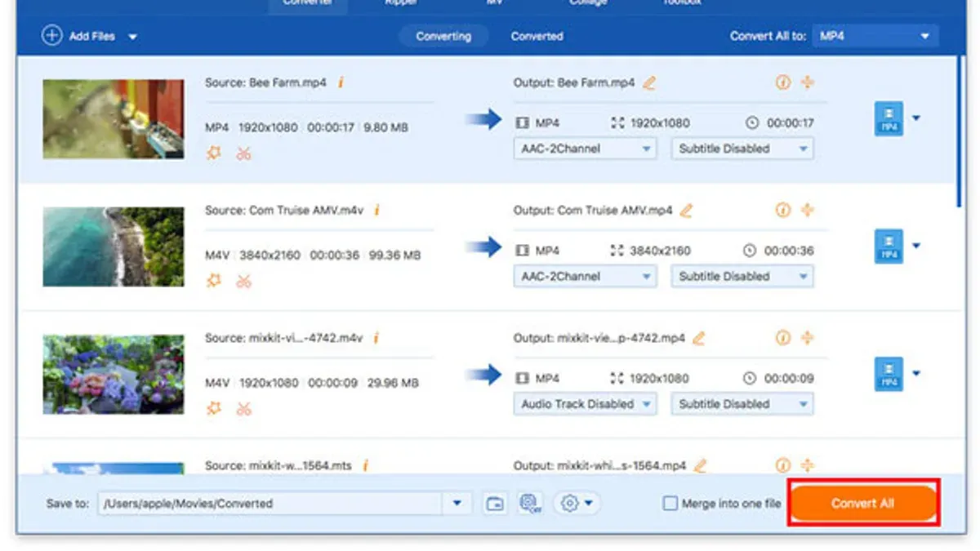Click the Add Files button

[x=78, y=36]
